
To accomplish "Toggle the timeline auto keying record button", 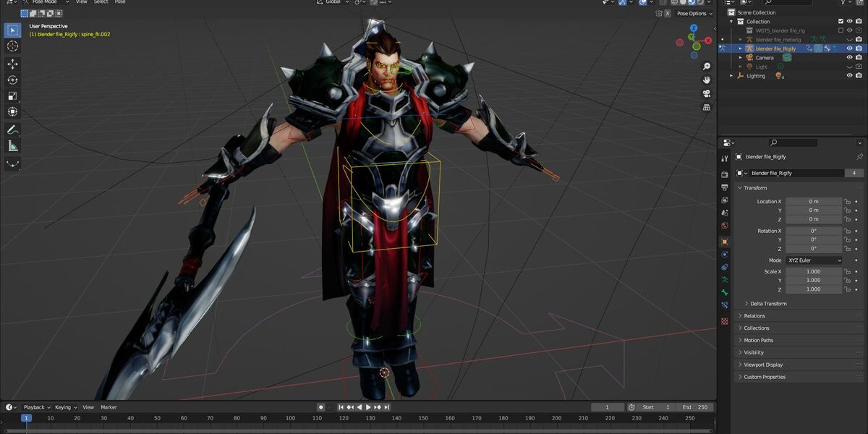I will click(321, 407).
